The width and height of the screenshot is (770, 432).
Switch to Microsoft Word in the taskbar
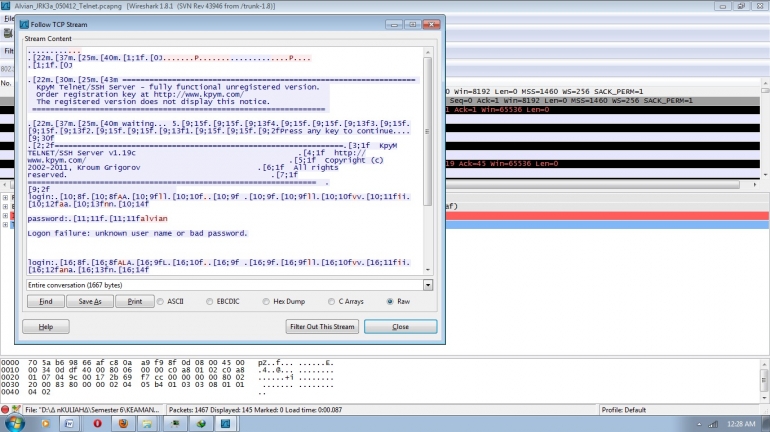pyautogui.click(x=69, y=424)
